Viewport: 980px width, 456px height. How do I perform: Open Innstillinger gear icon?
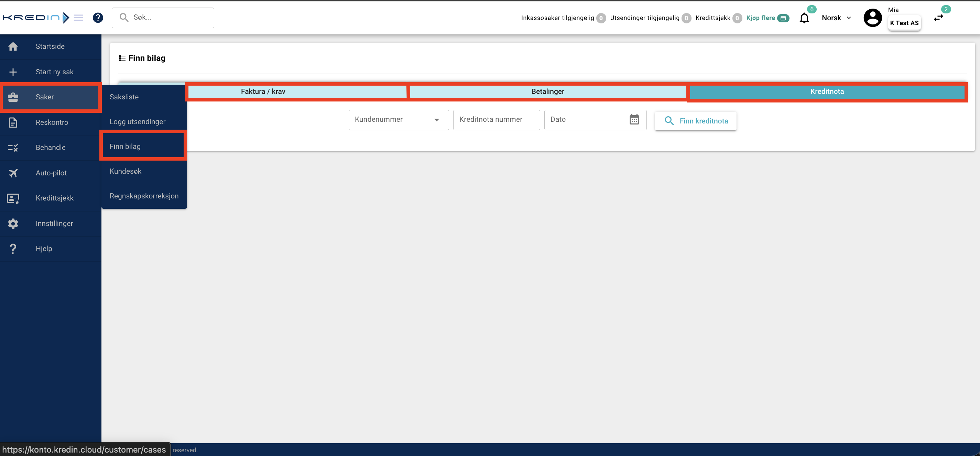pyautogui.click(x=13, y=224)
